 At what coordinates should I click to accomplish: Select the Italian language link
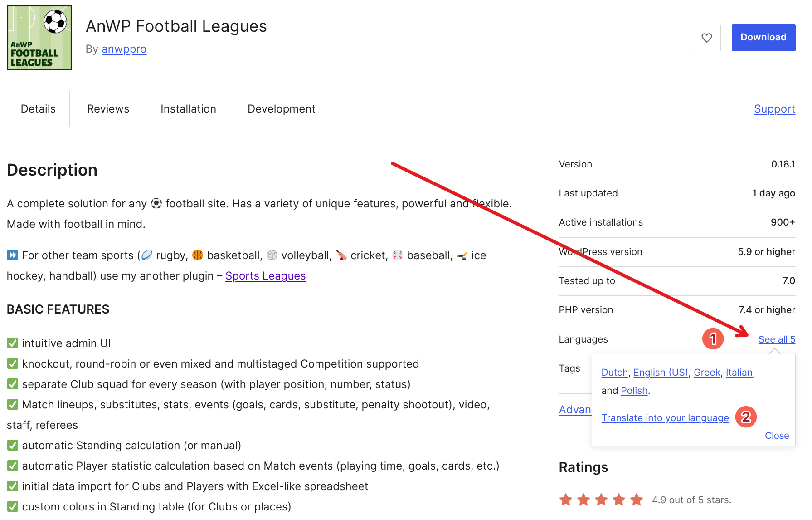739,373
